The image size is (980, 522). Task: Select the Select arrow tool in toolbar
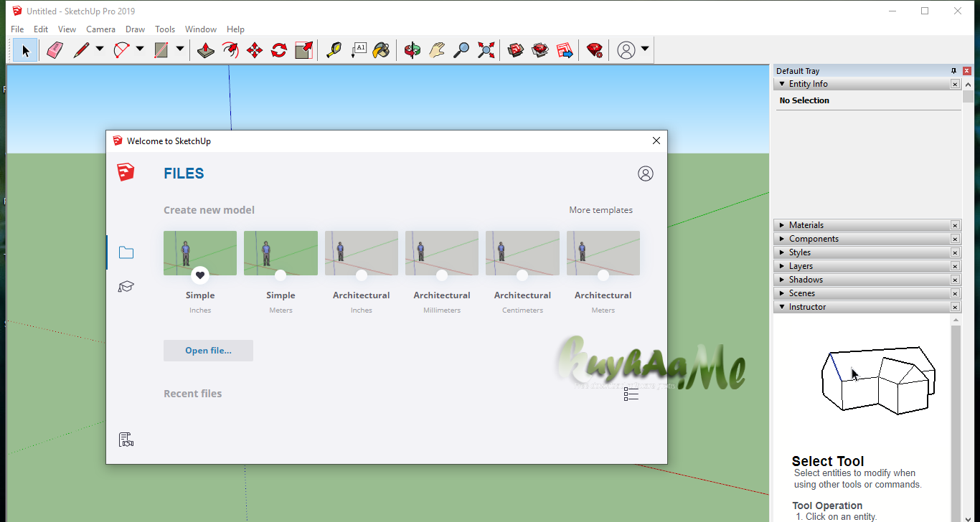25,50
